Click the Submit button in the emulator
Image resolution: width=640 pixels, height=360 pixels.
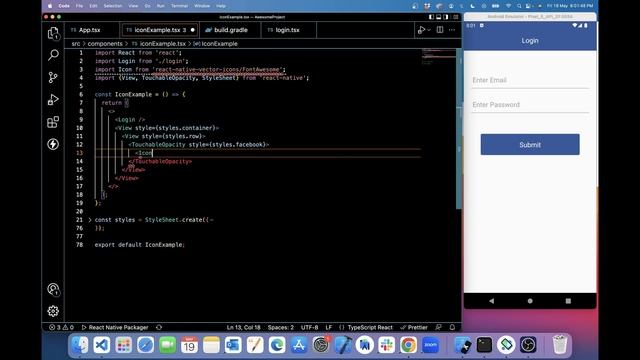(530, 144)
